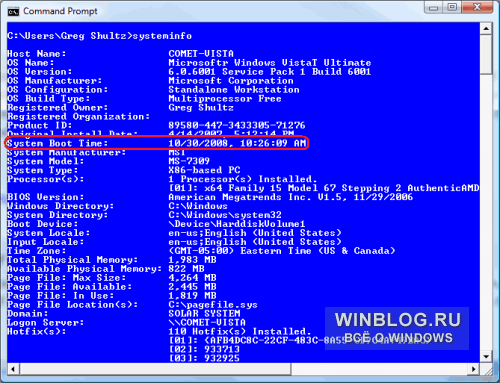500x383 pixels.
Task: Click the vertical scrollbar thumb
Action: (486, 55)
